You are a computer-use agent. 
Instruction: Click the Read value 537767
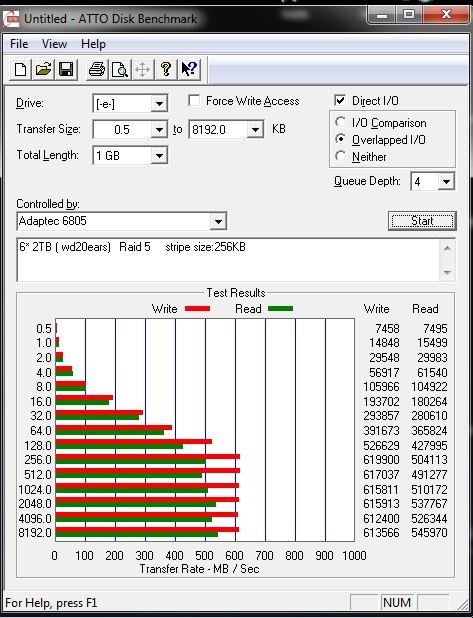429,504
